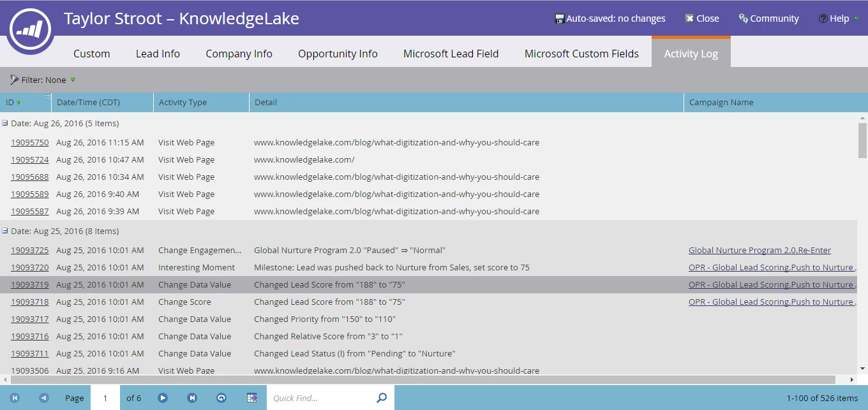Open activity ID 19093716
Screen dimensions: 868x410
tap(30, 336)
